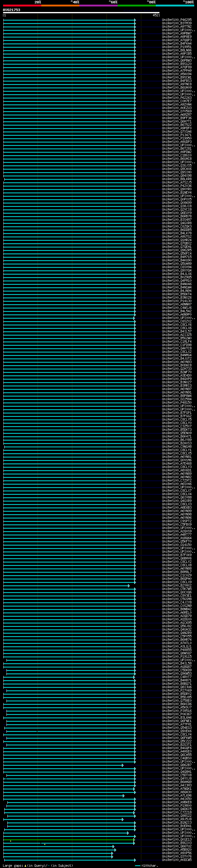This screenshot has width=197, height=868.
Task: Click sequence ID UniRef100_Q96W53
Action: (177, 673)
